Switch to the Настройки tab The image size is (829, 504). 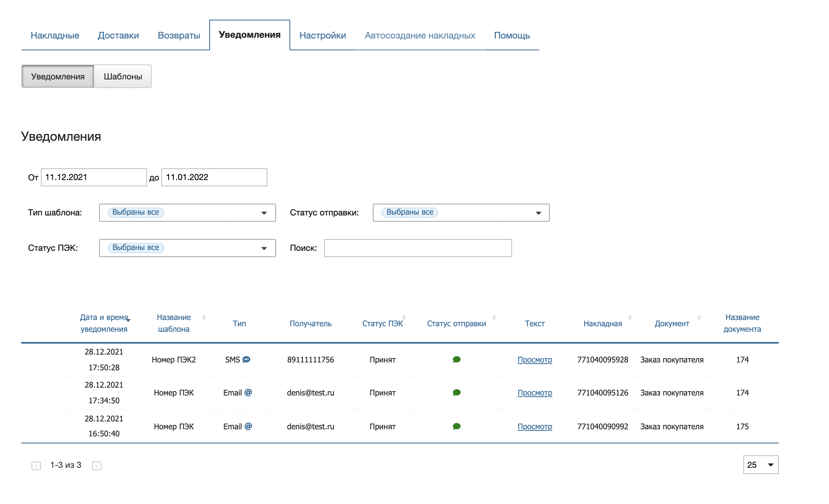(322, 35)
